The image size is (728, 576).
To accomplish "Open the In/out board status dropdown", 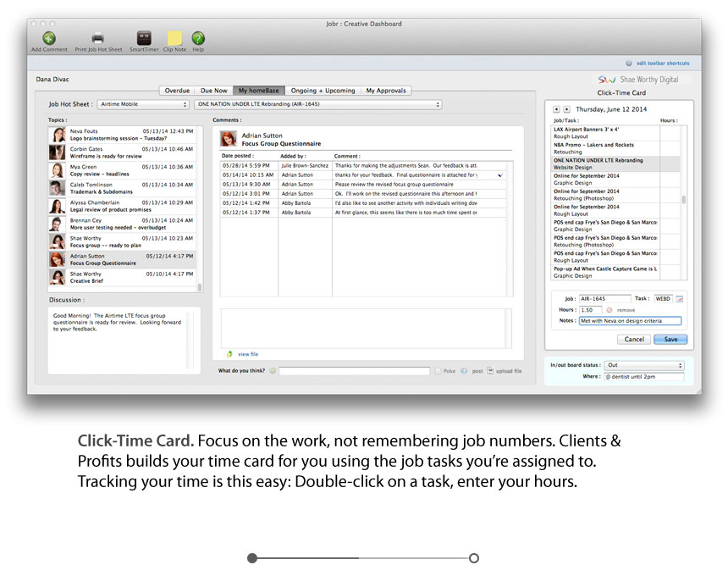I will pyautogui.click(x=643, y=365).
